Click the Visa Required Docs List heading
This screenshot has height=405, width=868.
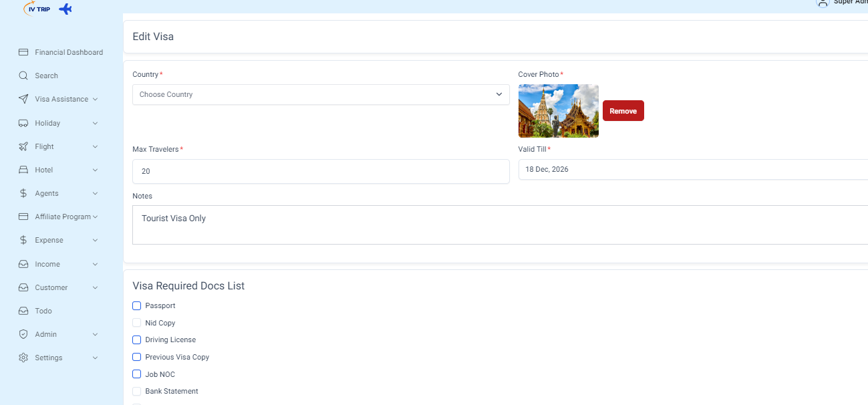pyautogui.click(x=188, y=286)
